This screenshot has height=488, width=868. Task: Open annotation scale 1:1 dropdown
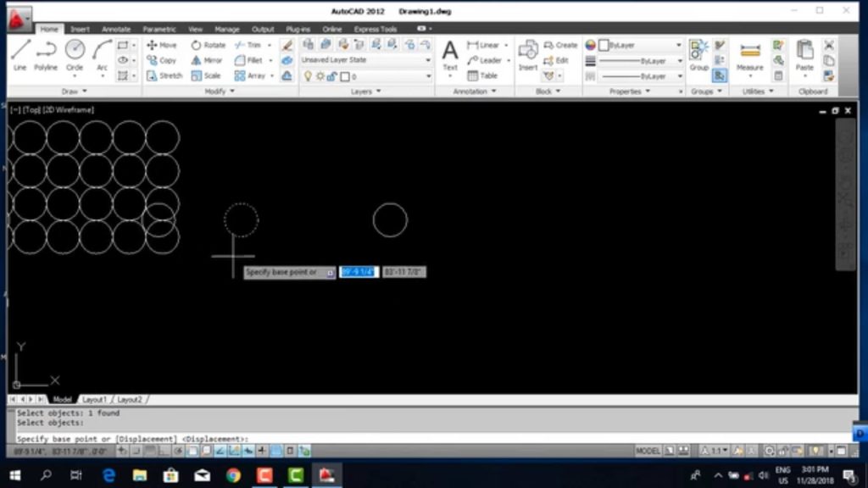tap(715, 451)
